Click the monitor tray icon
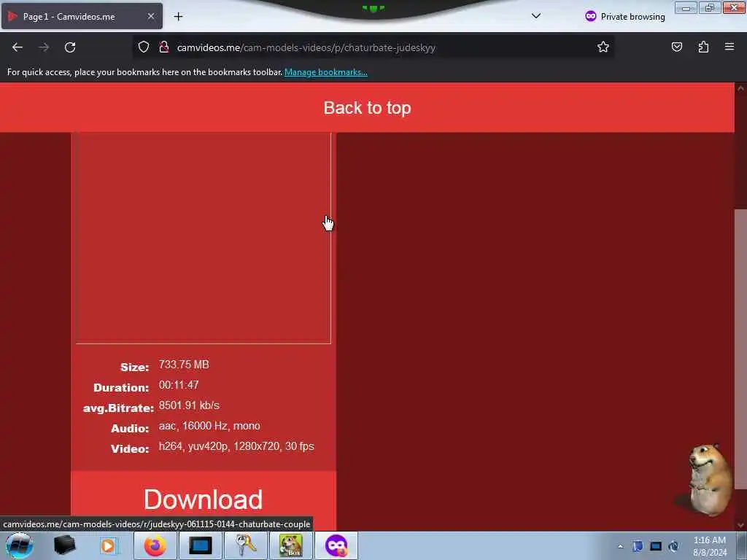 (656, 546)
